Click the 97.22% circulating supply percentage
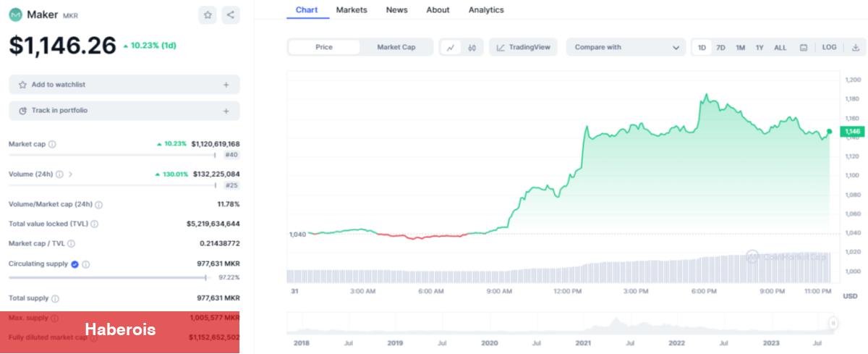This screenshot has width=868, height=354. (229, 277)
